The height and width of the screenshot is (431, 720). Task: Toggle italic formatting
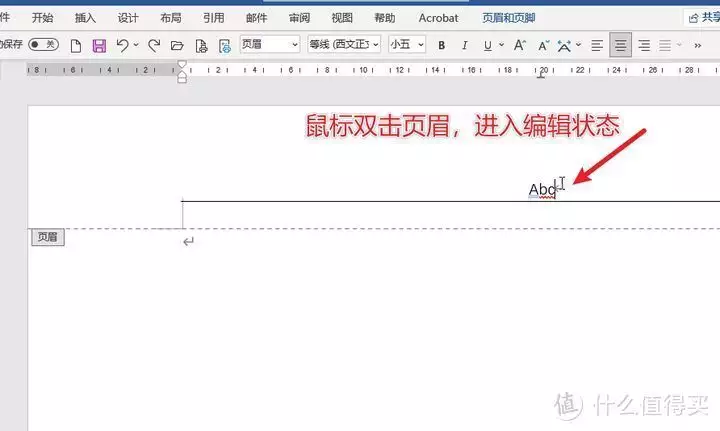pyautogui.click(x=465, y=45)
